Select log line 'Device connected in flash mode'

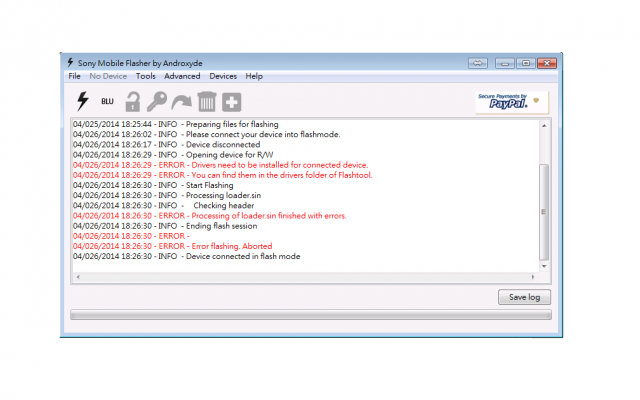187,256
